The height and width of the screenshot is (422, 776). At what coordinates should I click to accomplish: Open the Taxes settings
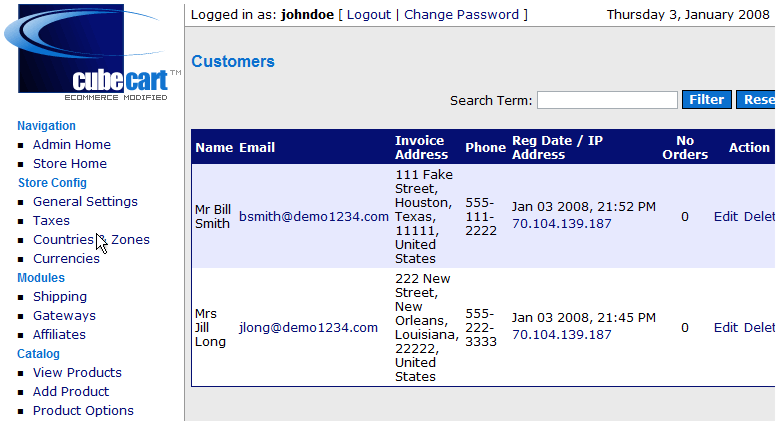[x=51, y=221]
